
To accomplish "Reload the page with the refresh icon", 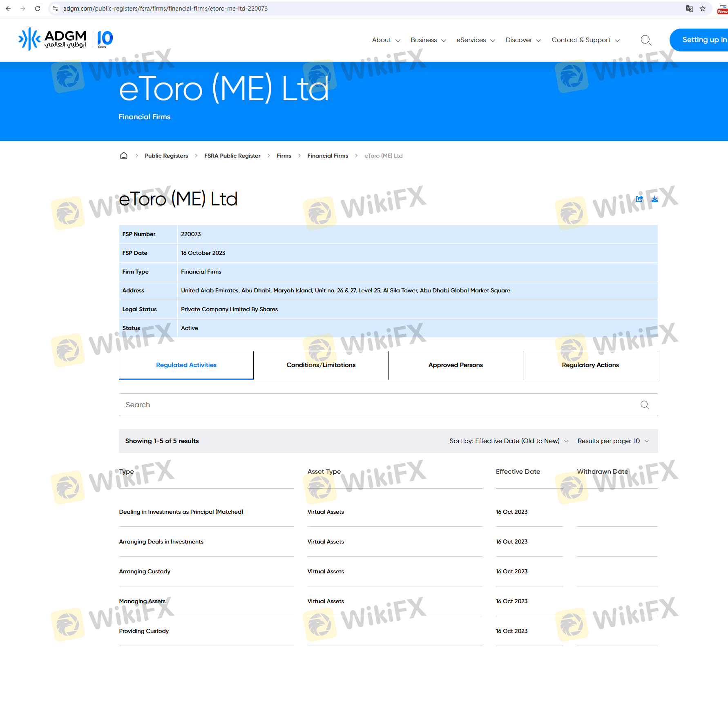I will [38, 9].
